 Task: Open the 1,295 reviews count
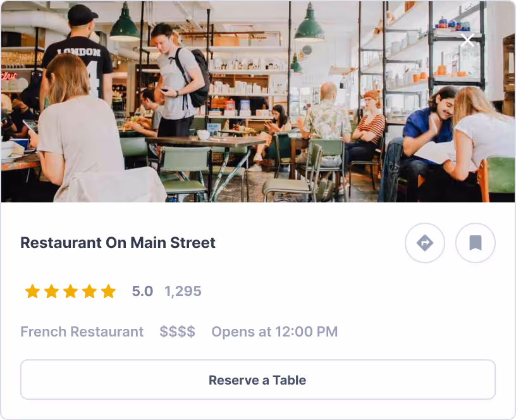[183, 292]
